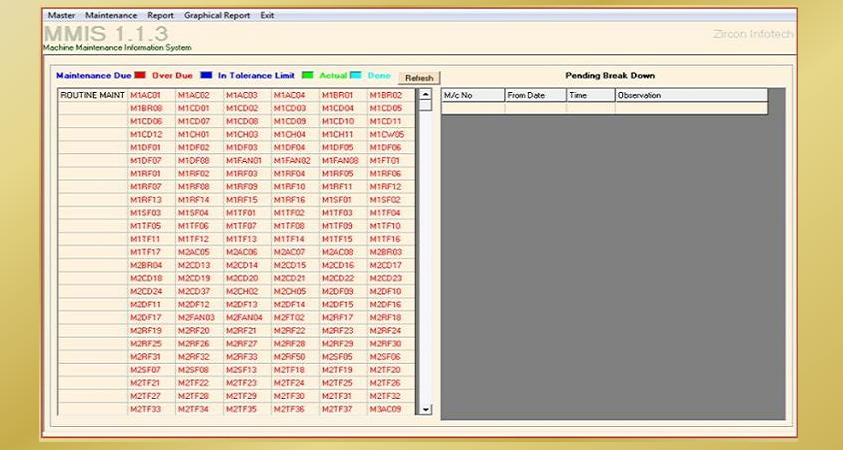
Task: Click the blue Over Due swatch
Action: pyautogui.click(x=206, y=75)
